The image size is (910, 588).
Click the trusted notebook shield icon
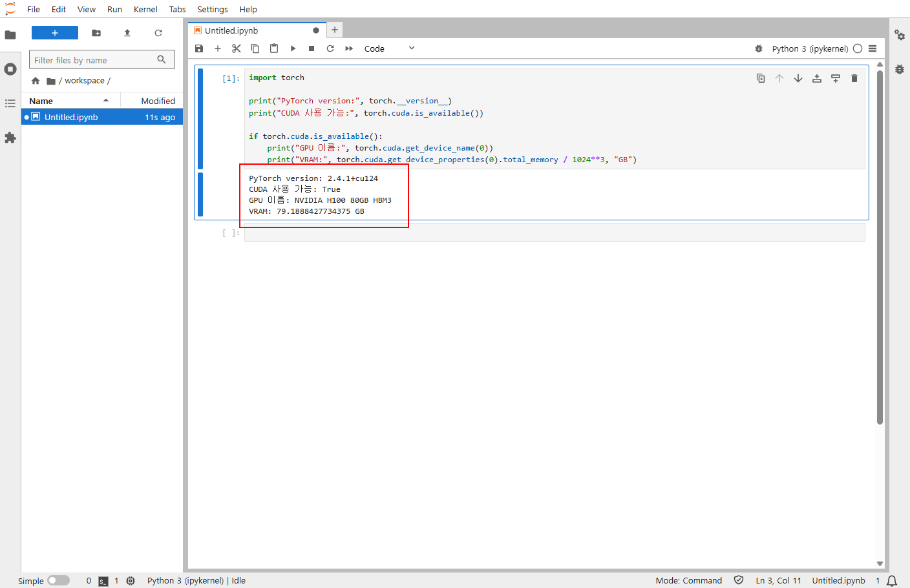pyautogui.click(x=739, y=580)
